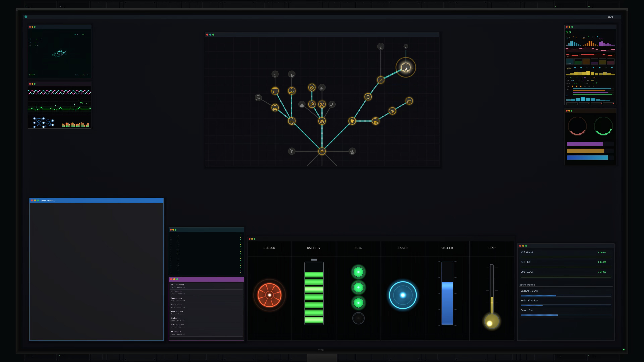Switch to the BOTS panel

point(358,248)
